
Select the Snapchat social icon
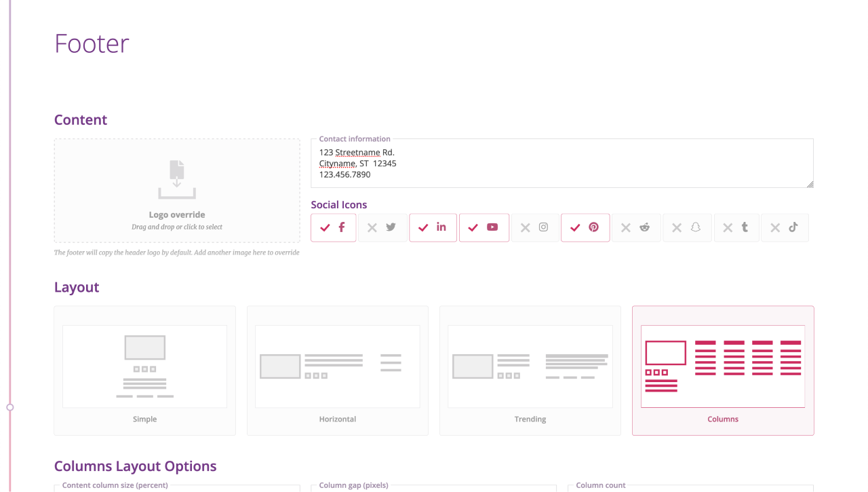click(x=687, y=227)
